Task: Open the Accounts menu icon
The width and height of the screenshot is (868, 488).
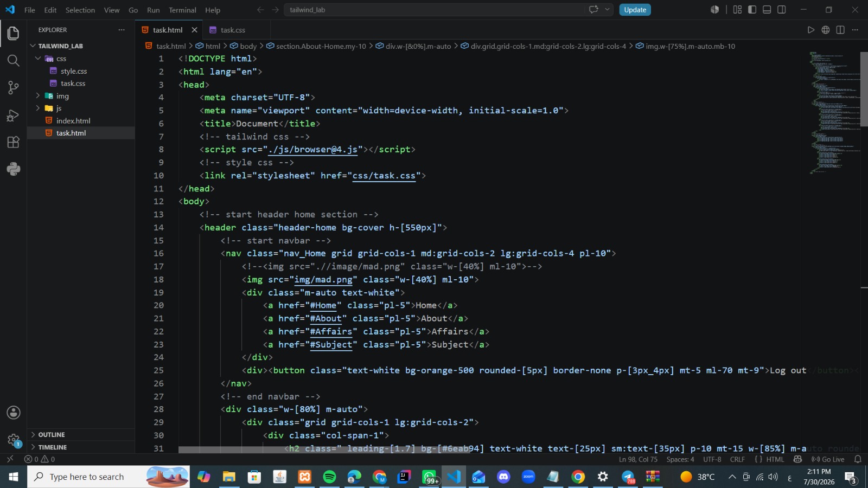Action: click(13, 413)
